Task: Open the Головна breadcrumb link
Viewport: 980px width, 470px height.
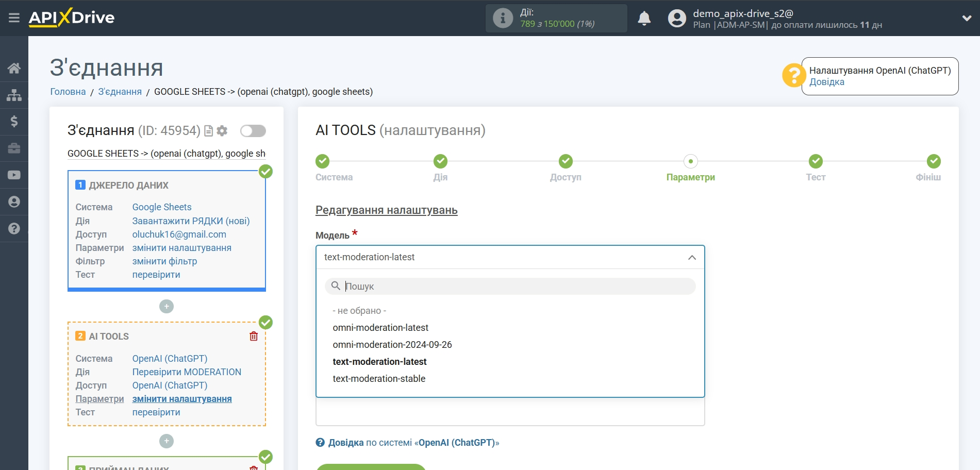Action: click(68, 92)
